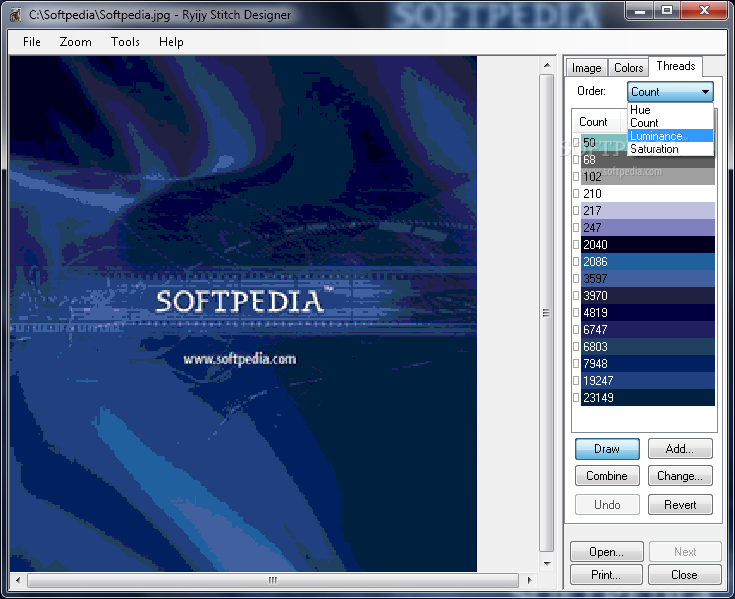This screenshot has width=735, height=599.
Task: Click the horizontal scrollbar right arrow
Action: pyautogui.click(x=530, y=580)
